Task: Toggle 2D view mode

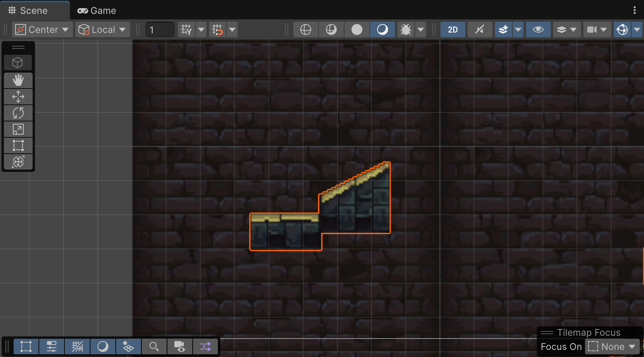Action: tap(453, 29)
